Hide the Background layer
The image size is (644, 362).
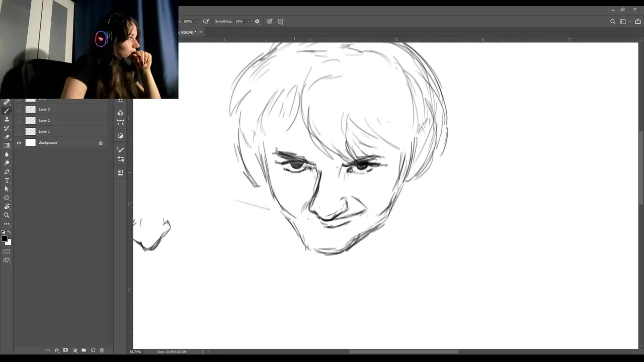[x=19, y=143]
